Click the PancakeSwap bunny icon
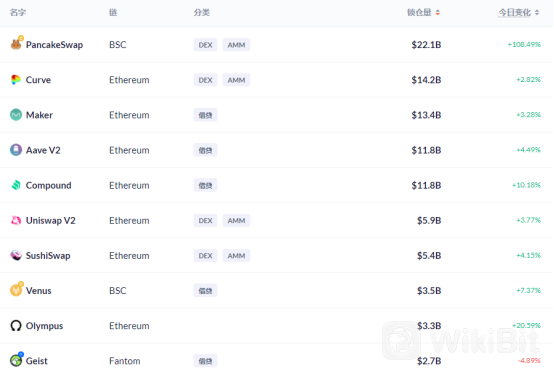554x377 pixels. [16, 44]
